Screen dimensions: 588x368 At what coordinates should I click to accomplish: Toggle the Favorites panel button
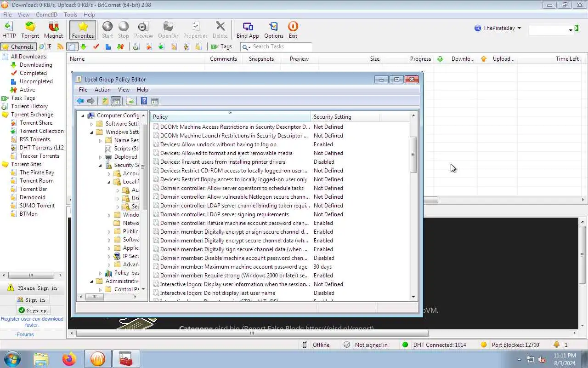[x=83, y=30]
